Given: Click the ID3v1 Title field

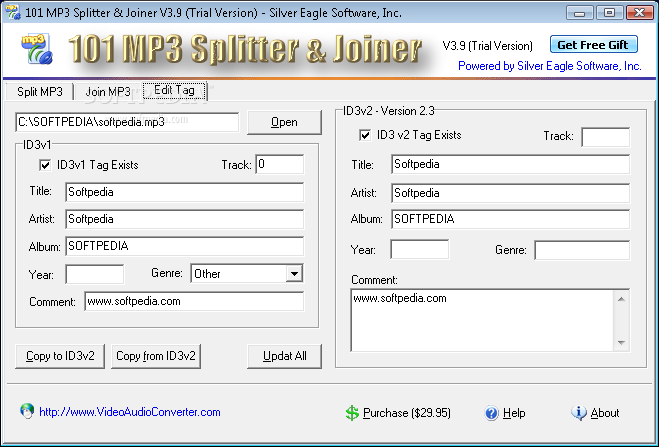Looking at the screenshot, I should (x=185, y=192).
